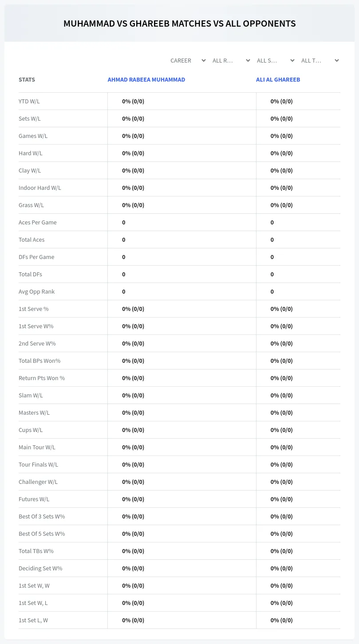
Task: Select the Total Aces row label
Action: pos(32,240)
